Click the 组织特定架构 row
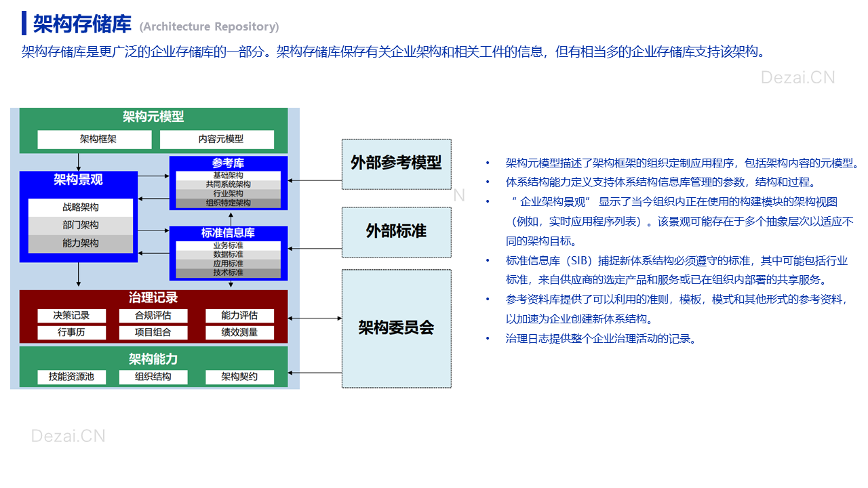 point(229,203)
